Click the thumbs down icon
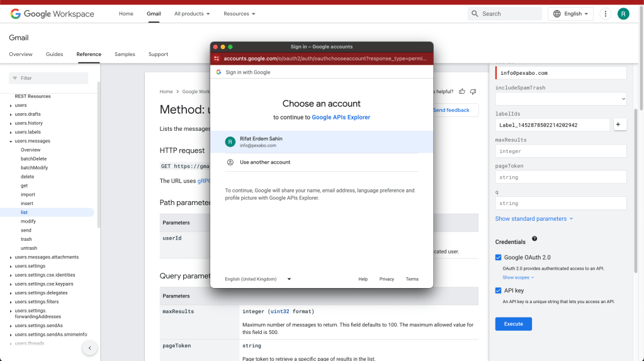Viewport: 644px width, 361px height. pyautogui.click(x=473, y=91)
